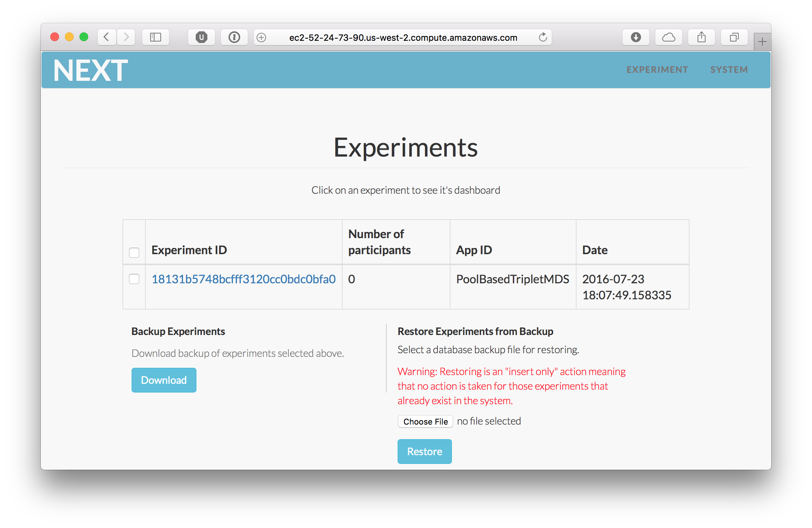Click the address bar URL field

(403, 38)
